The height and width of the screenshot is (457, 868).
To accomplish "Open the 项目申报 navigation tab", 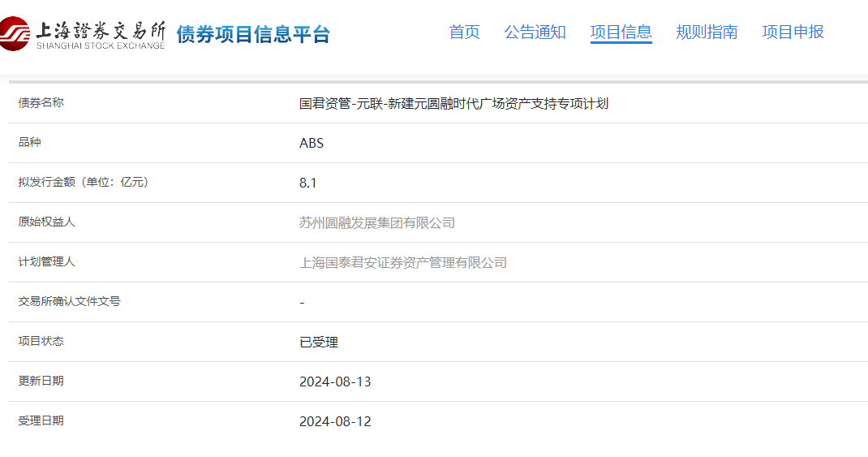I will (x=793, y=32).
